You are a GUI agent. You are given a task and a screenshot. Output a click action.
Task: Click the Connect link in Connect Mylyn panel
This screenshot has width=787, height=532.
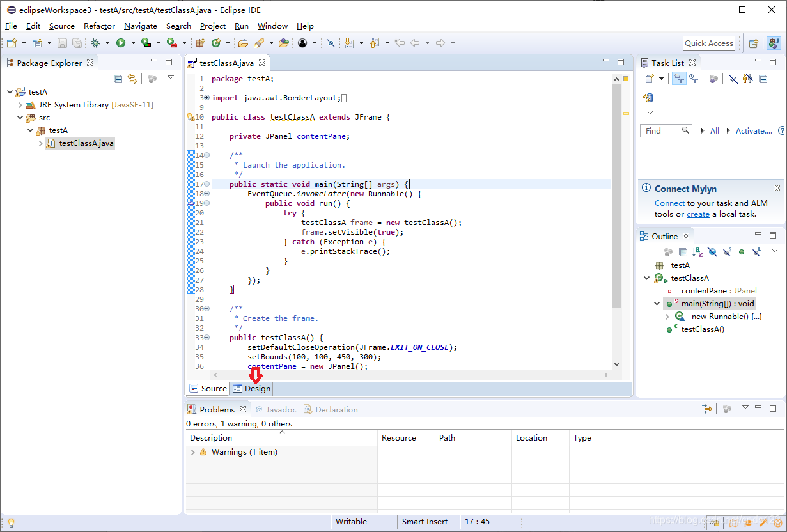click(669, 203)
